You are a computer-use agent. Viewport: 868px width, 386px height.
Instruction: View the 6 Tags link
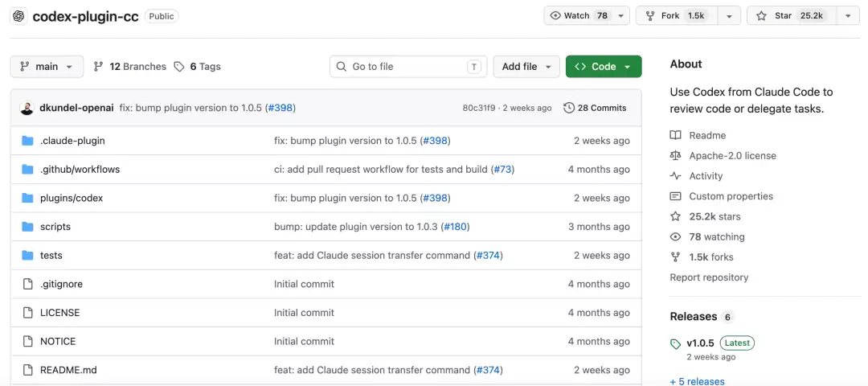point(198,67)
